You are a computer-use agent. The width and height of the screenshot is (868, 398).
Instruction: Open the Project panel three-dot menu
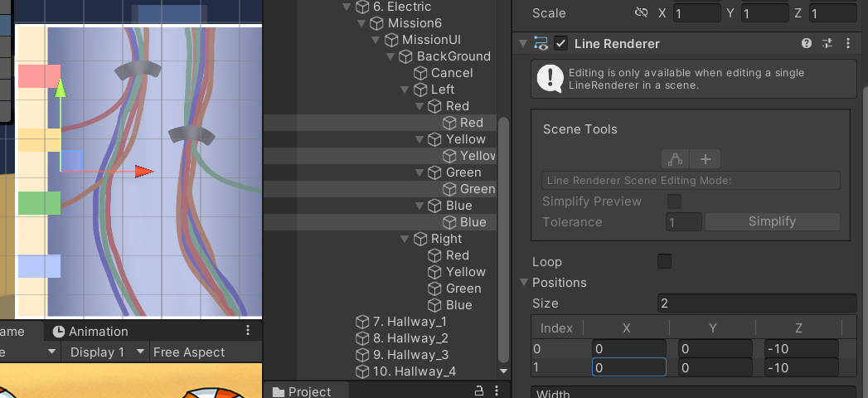point(497,391)
